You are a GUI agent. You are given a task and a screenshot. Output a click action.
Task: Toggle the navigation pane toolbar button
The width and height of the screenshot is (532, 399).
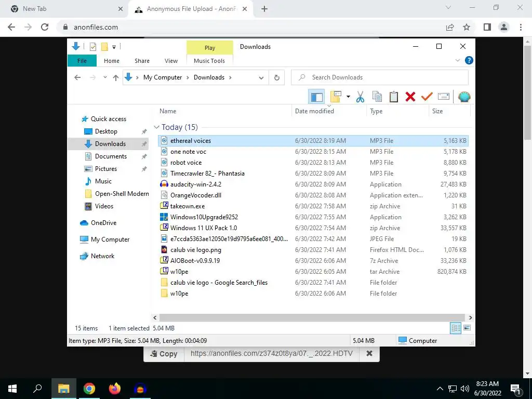[316, 97]
